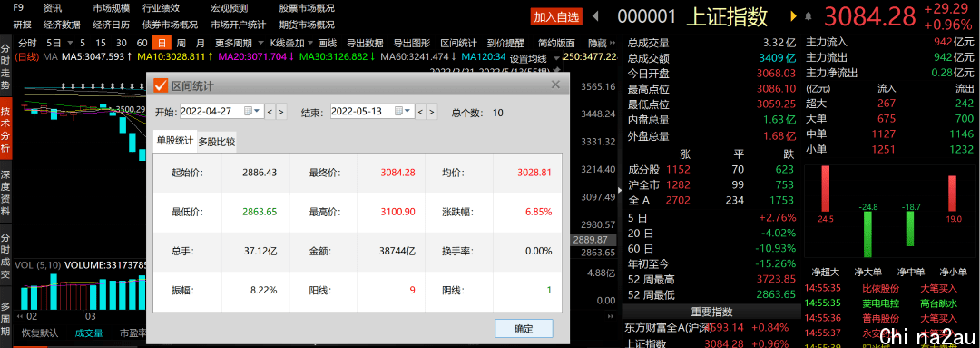Open 债券市场概况 menu item
The width and height of the screenshot is (980, 348).
[170, 25]
